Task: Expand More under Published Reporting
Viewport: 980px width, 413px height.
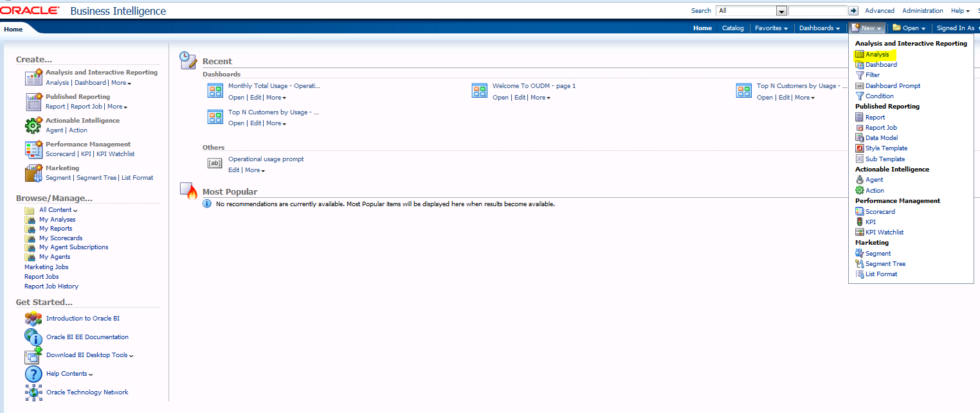Action: tap(117, 107)
